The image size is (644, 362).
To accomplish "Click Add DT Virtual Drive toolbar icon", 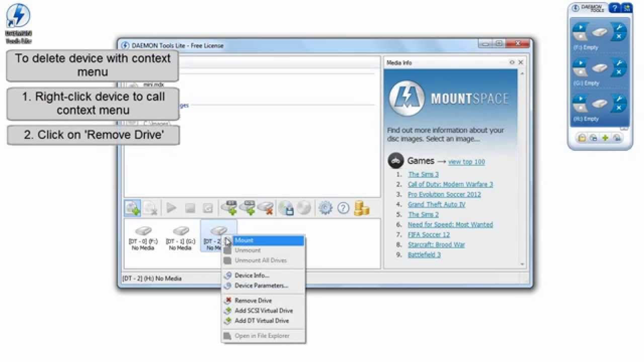I will pyautogui.click(x=229, y=207).
